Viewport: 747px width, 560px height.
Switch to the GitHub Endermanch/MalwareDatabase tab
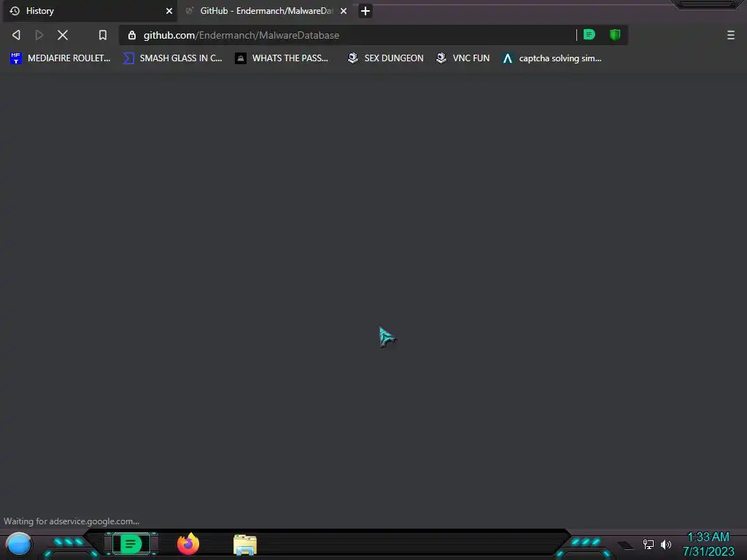267,10
